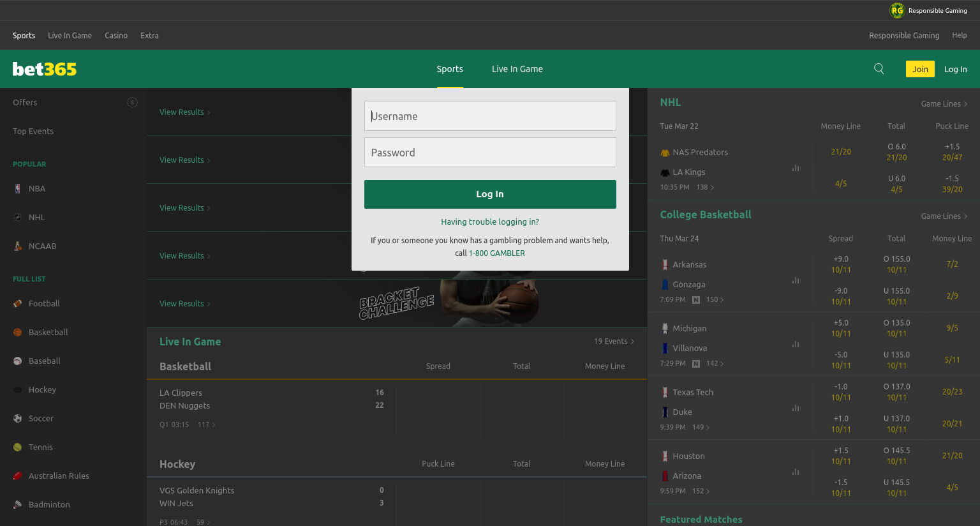Select Houston total O 145.5 odds
The image size is (980, 526).
[x=896, y=456]
